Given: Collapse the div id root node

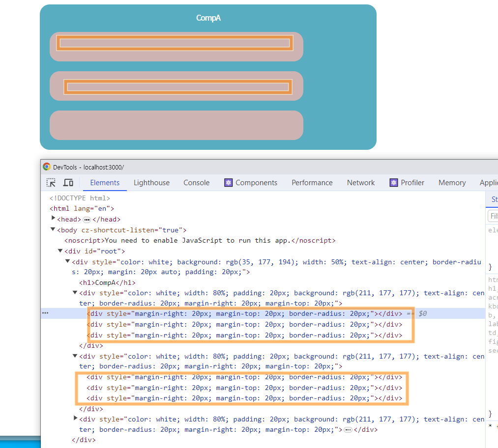Looking at the screenshot, I should (x=60, y=251).
